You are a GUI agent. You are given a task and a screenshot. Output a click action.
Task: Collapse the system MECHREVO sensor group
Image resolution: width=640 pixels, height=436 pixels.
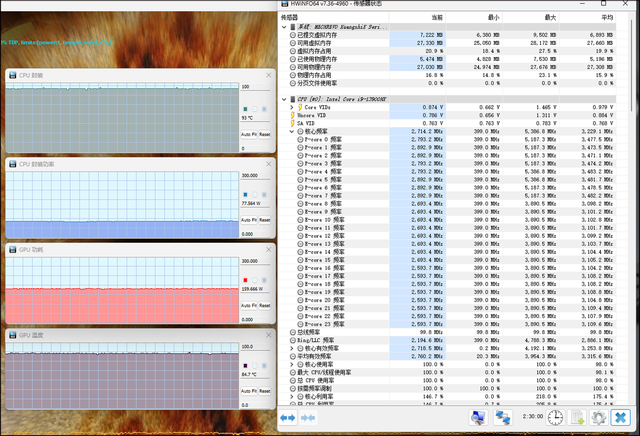284,26
